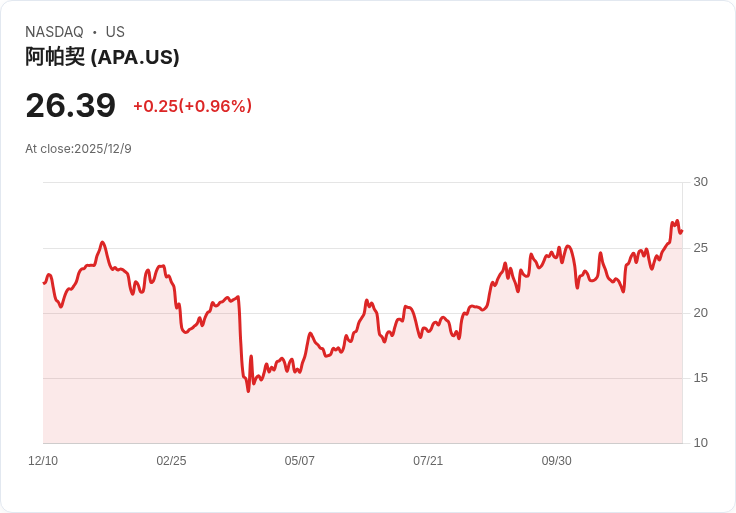
Task: Click the 25 label on the price axis
Action: [700, 248]
